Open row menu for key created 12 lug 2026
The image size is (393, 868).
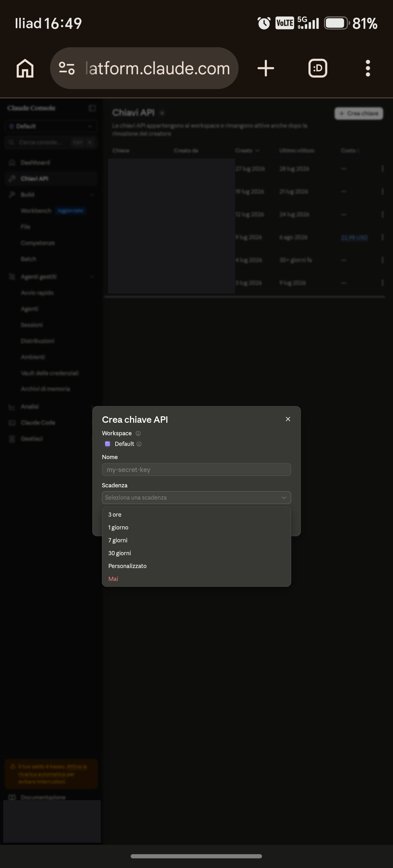click(x=382, y=214)
